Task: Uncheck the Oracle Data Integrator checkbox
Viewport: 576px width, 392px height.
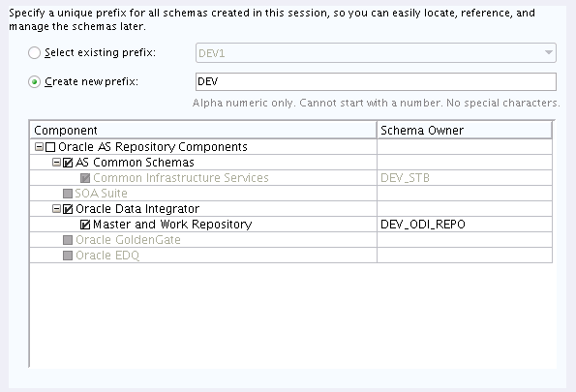Action: click(x=68, y=209)
